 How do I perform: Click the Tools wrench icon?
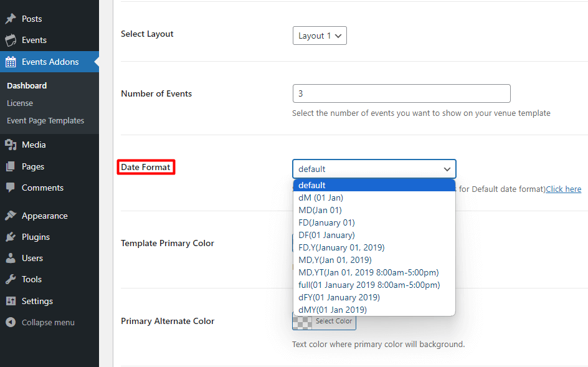tap(11, 279)
